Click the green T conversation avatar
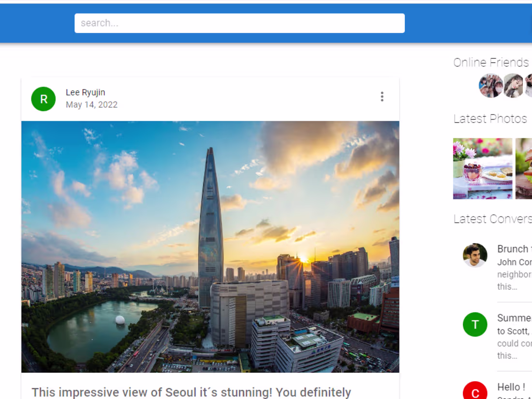The image size is (532, 399). (x=475, y=325)
